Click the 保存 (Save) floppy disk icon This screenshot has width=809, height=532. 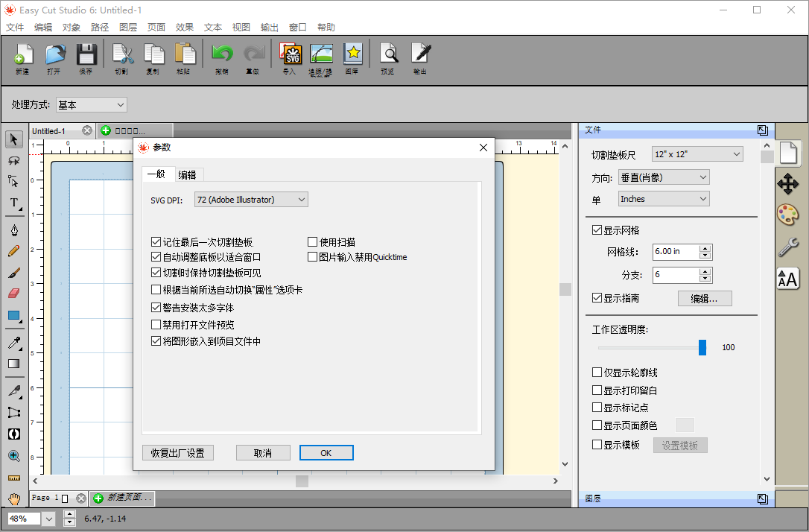[86, 54]
